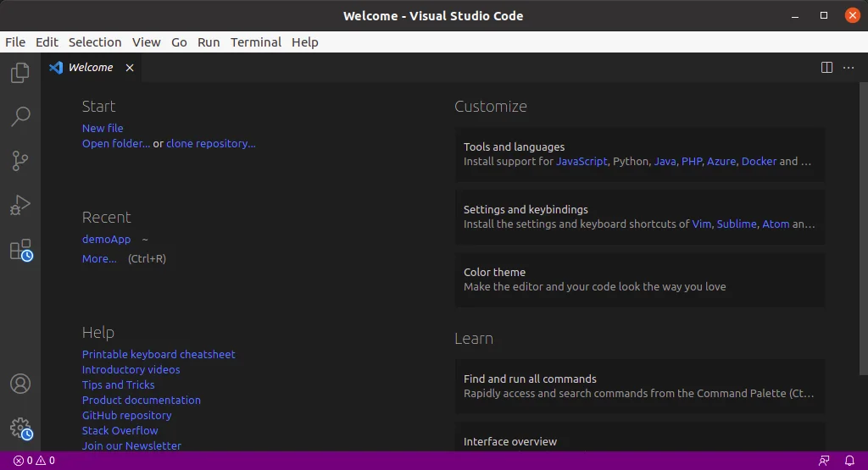Open the Terminal menu

coord(255,42)
